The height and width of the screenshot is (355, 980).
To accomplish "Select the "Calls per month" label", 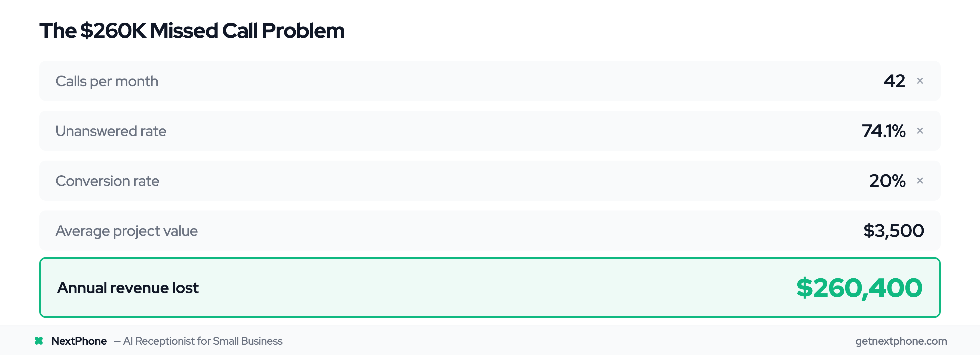I will click(x=107, y=81).
